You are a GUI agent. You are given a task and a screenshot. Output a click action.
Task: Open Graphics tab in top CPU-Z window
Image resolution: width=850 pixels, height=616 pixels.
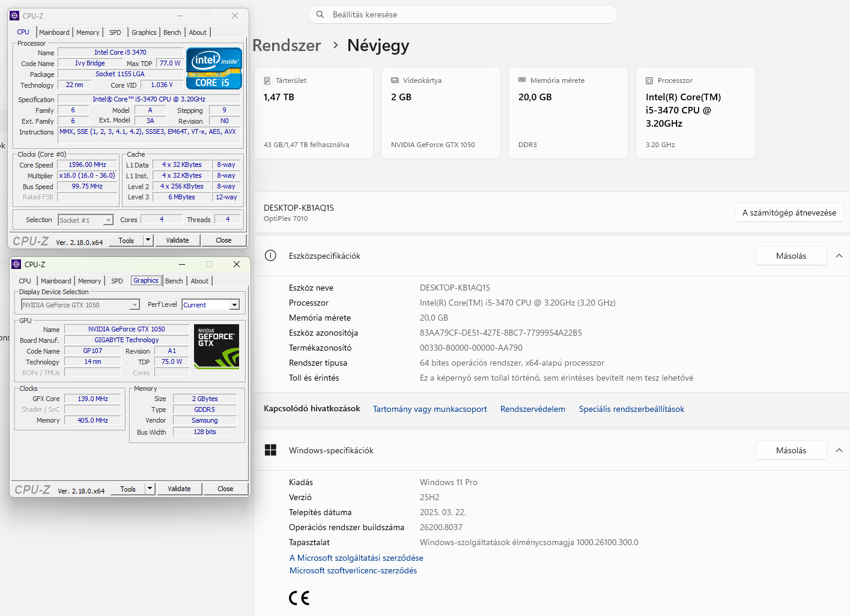[x=144, y=32]
